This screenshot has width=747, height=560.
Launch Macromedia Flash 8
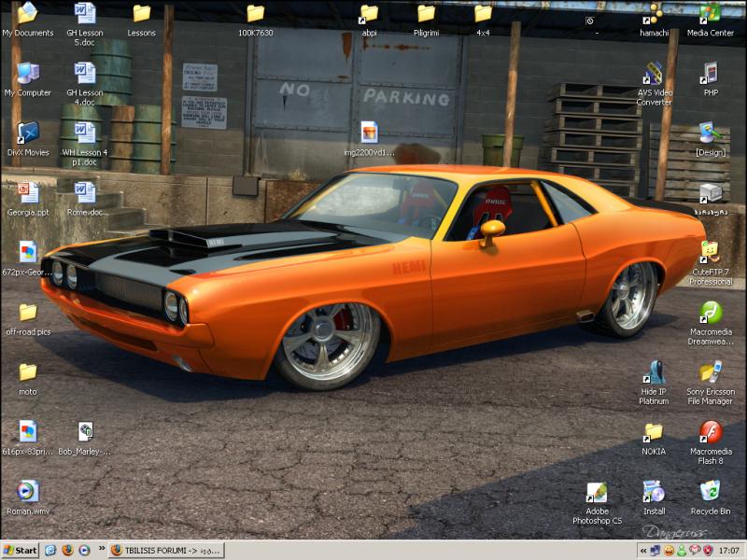pyautogui.click(x=711, y=443)
